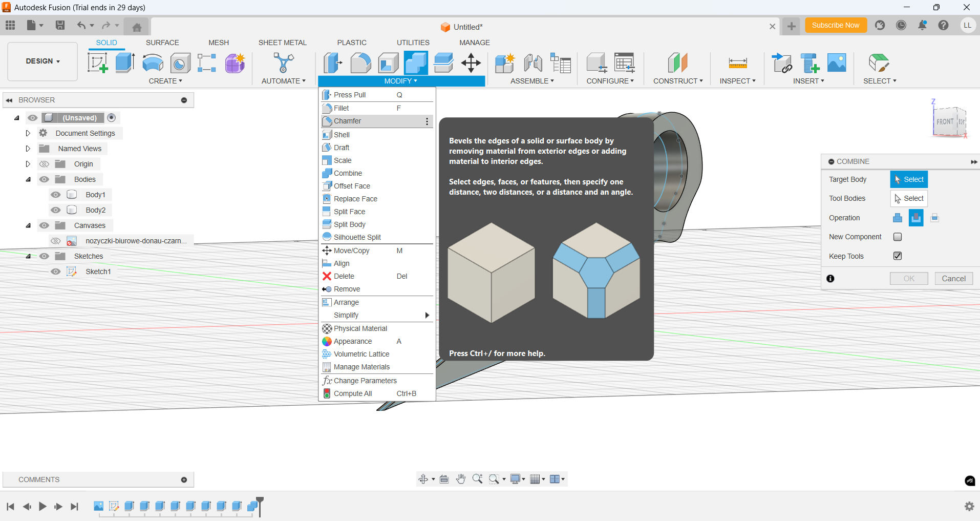This screenshot has height=521, width=980.
Task: Play the timeline
Action: point(42,507)
